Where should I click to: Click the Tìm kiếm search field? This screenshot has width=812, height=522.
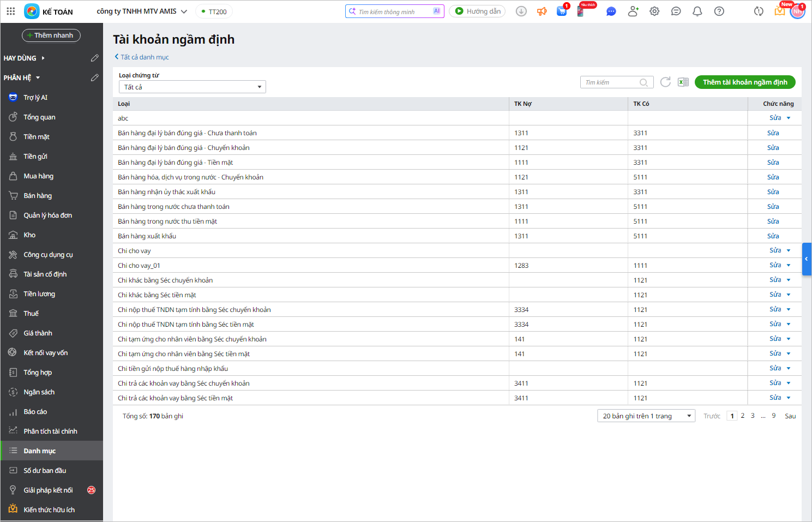click(611, 82)
